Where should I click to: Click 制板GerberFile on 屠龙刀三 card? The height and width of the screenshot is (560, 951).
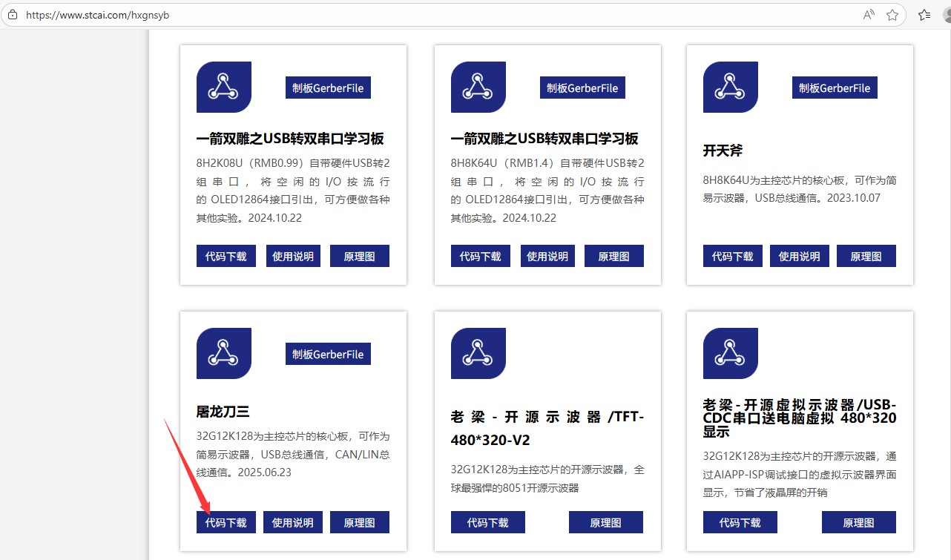click(x=328, y=354)
